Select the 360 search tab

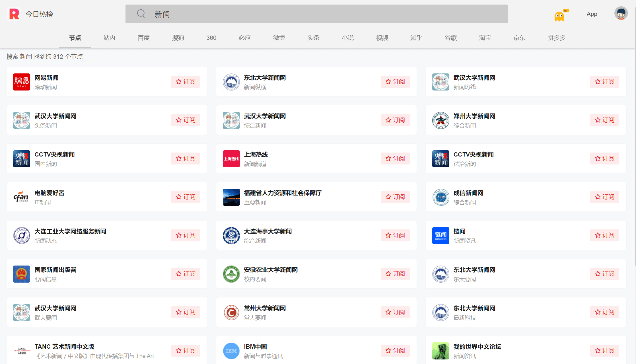click(x=211, y=38)
